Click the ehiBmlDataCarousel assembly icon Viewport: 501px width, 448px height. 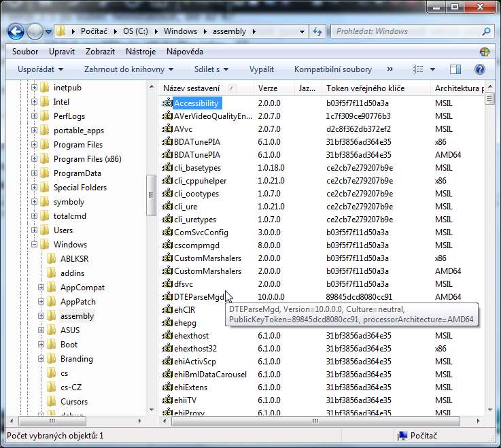[167, 375]
